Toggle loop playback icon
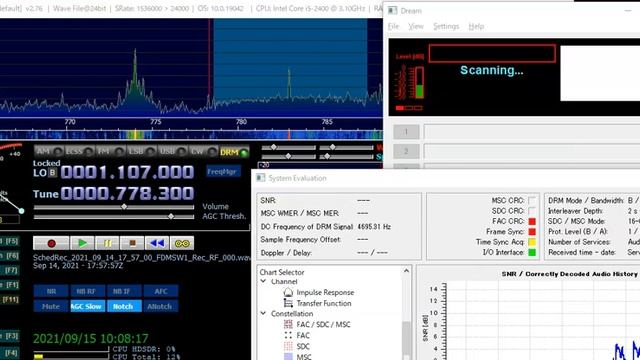 pyautogui.click(x=182, y=243)
